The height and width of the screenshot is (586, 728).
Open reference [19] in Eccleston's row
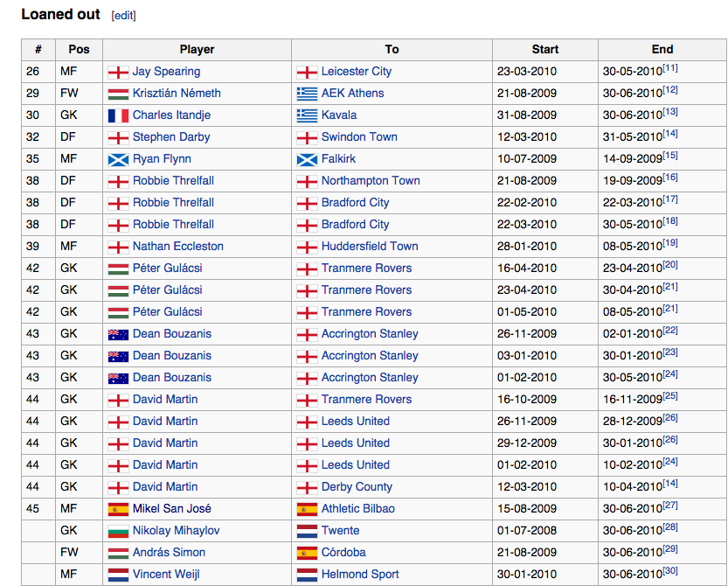(670, 243)
